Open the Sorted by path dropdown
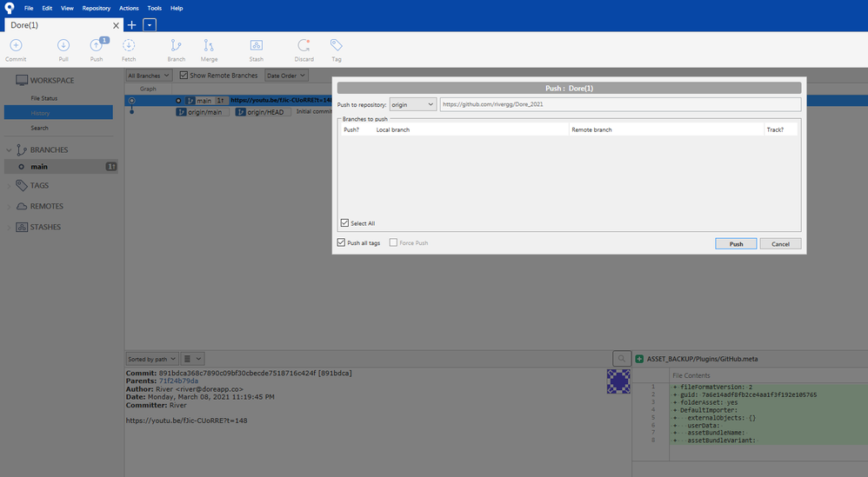This screenshot has height=477, width=868. [x=152, y=359]
